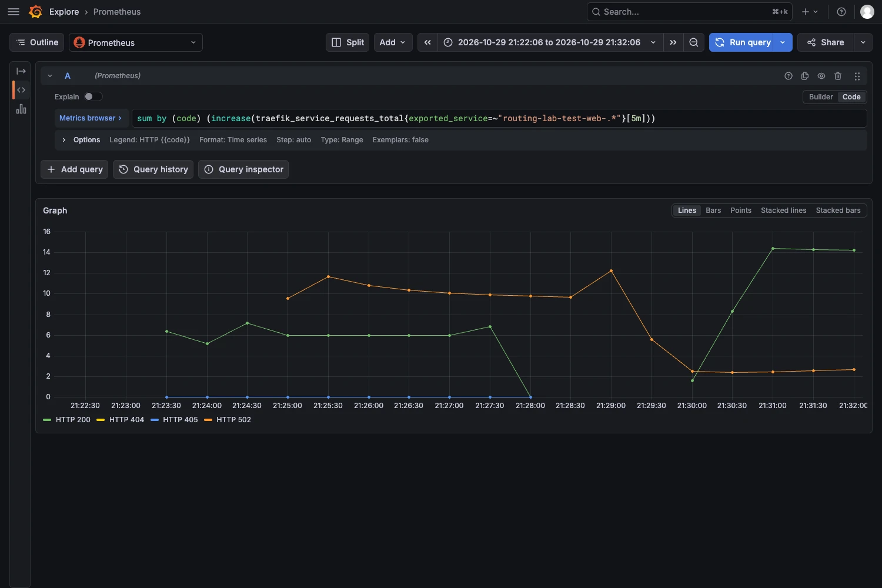Open the time range picker

[550, 42]
